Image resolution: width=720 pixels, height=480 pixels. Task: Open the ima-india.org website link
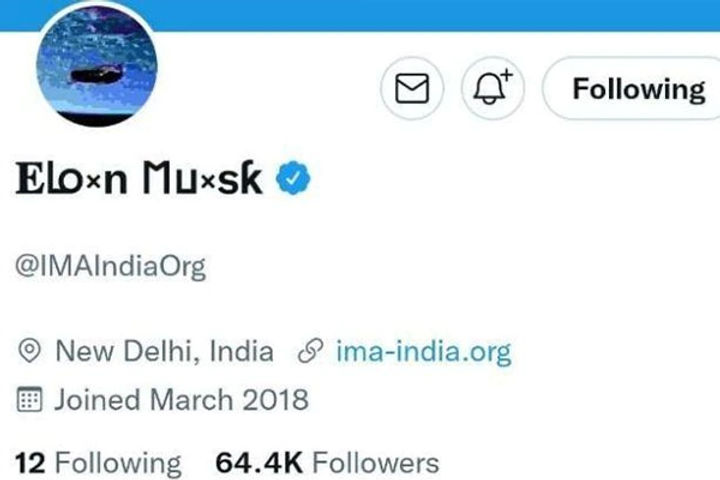point(422,352)
